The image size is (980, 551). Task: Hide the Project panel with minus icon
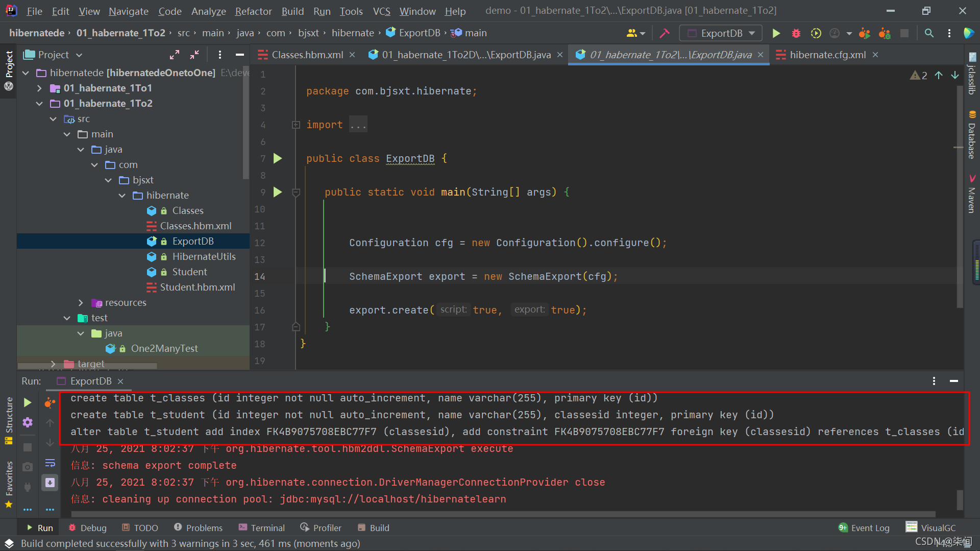239,55
